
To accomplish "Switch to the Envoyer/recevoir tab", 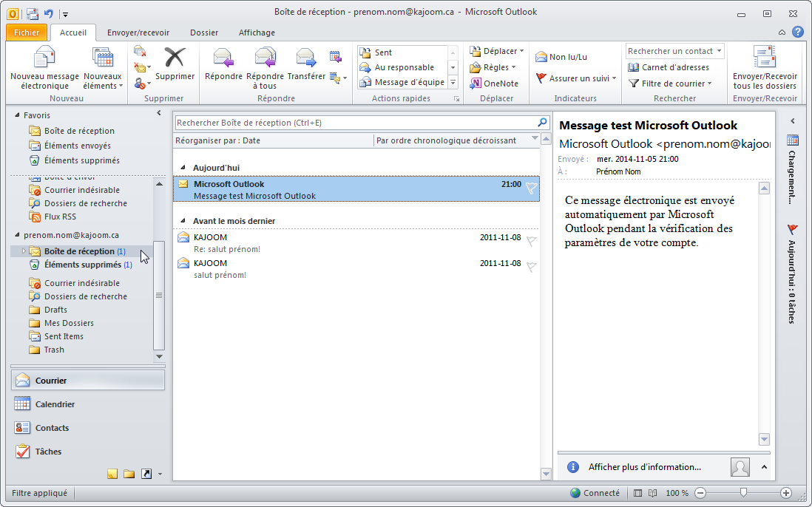I will (138, 32).
